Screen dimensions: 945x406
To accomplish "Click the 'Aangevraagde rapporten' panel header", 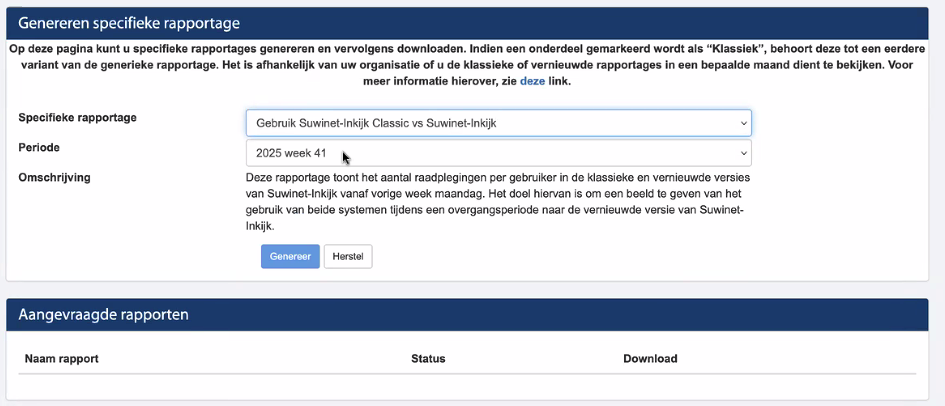I will (104, 314).
